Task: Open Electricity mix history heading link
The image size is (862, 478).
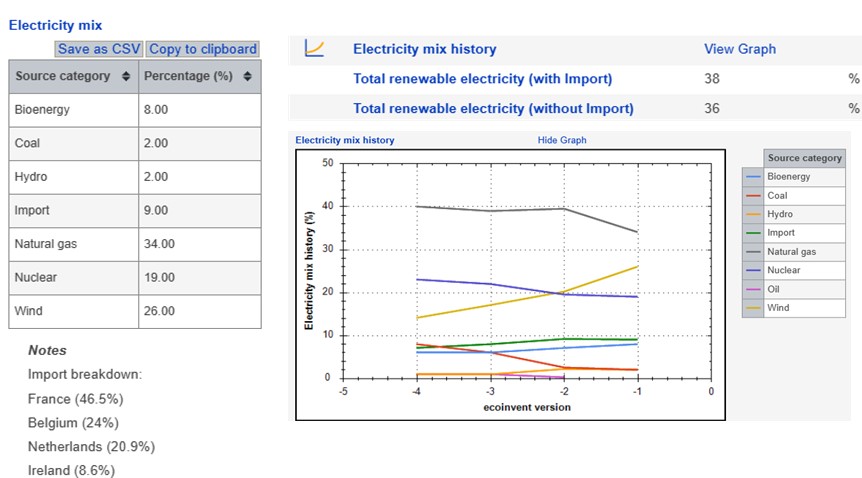Action: [x=424, y=49]
